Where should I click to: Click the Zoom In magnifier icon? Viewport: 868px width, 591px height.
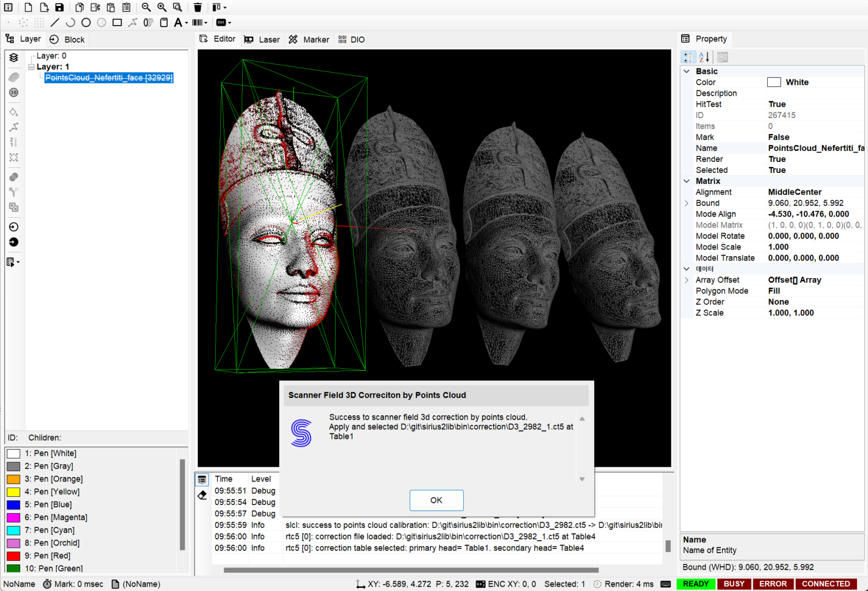(162, 7)
